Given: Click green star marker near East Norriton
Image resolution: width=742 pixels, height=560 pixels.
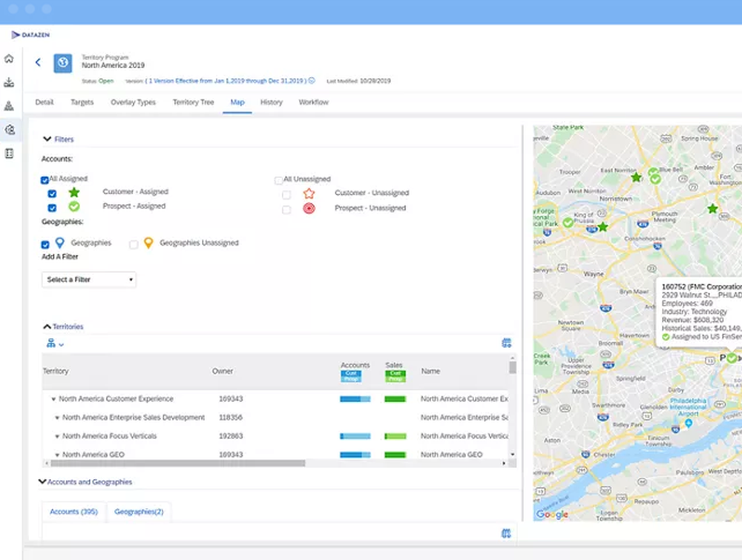Looking at the screenshot, I should [x=636, y=177].
